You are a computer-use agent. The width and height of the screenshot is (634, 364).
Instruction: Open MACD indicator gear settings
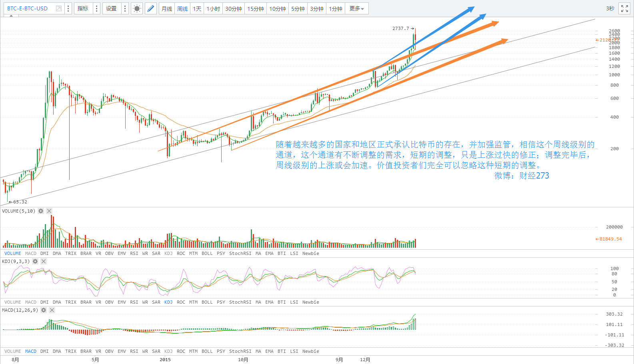click(44, 310)
